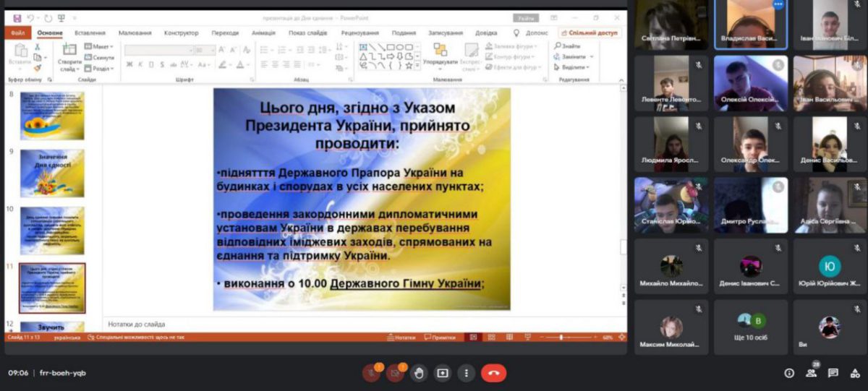Select slide 9 thumbnail Значення Дня єдності

(52, 173)
